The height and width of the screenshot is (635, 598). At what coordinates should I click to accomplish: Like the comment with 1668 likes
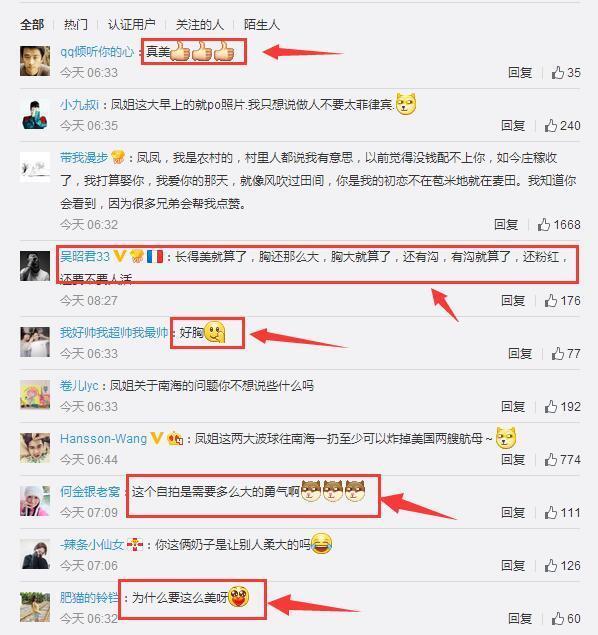coord(544,224)
